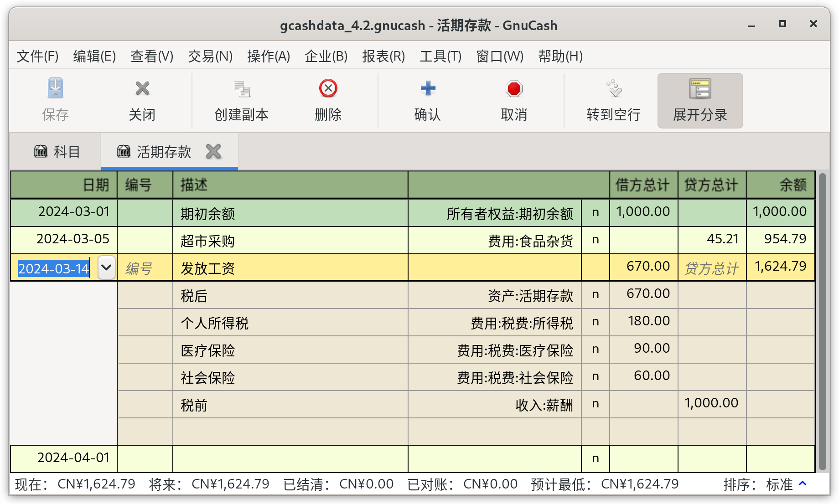Click the 创建副本 duplicate transaction icon
This screenshot has height=504, width=839.
pos(242,89)
